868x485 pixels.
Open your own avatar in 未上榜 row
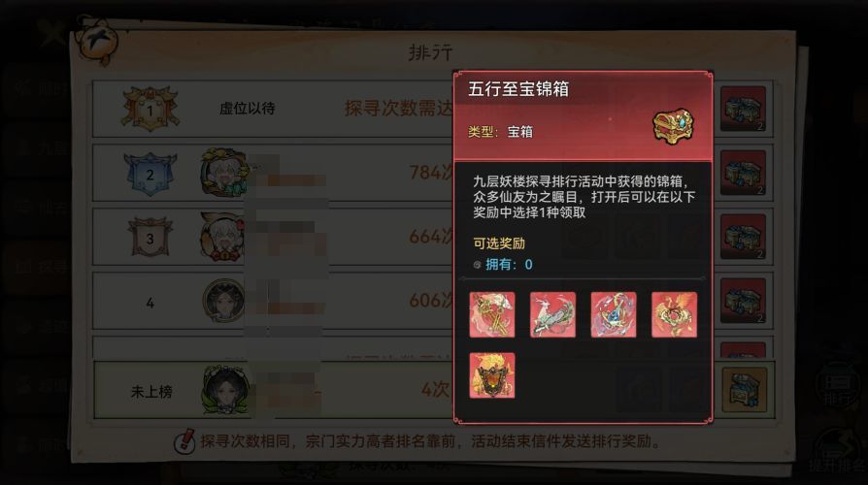coord(226,390)
